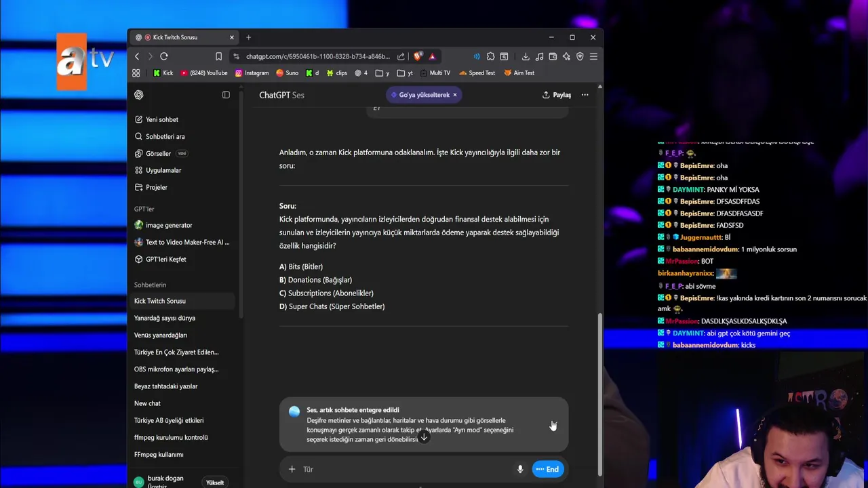Open Speed Test bookmark

point(477,73)
